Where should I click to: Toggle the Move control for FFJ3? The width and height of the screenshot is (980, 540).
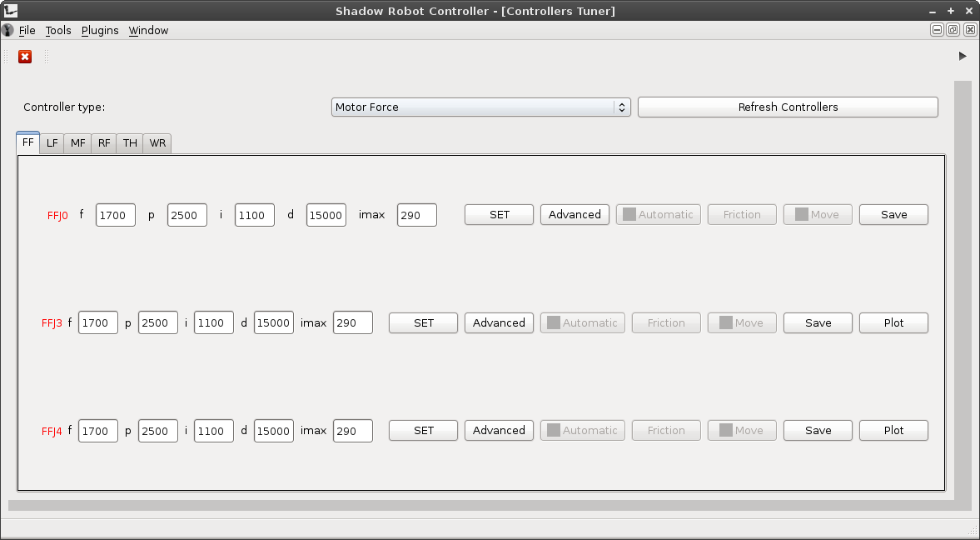[x=742, y=322]
